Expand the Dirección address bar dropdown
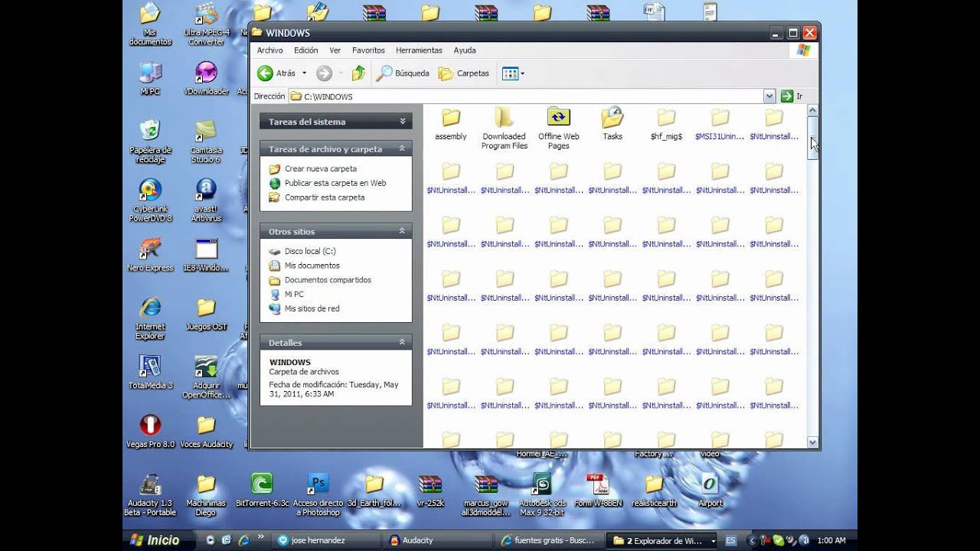980x551 pixels. pos(769,96)
